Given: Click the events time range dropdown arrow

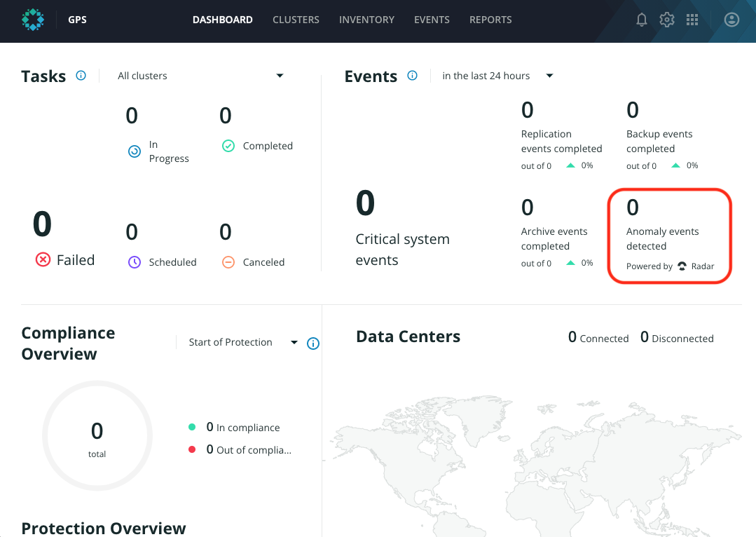Looking at the screenshot, I should coord(549,76).
